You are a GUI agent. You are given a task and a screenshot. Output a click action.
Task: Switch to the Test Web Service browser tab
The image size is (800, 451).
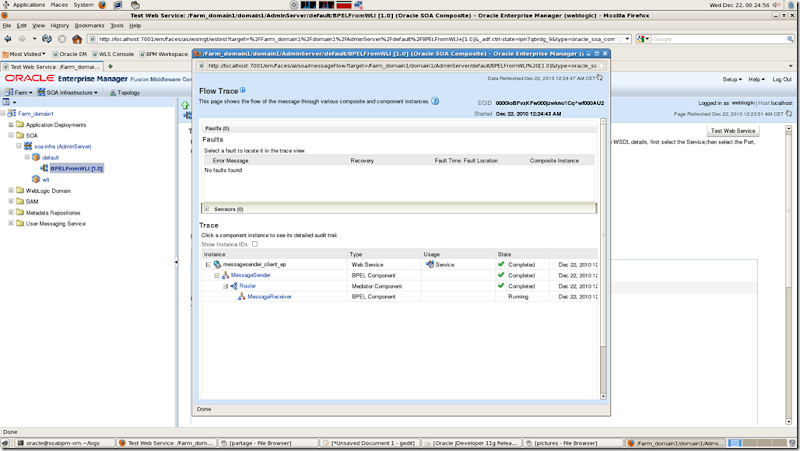pos(52,67)
